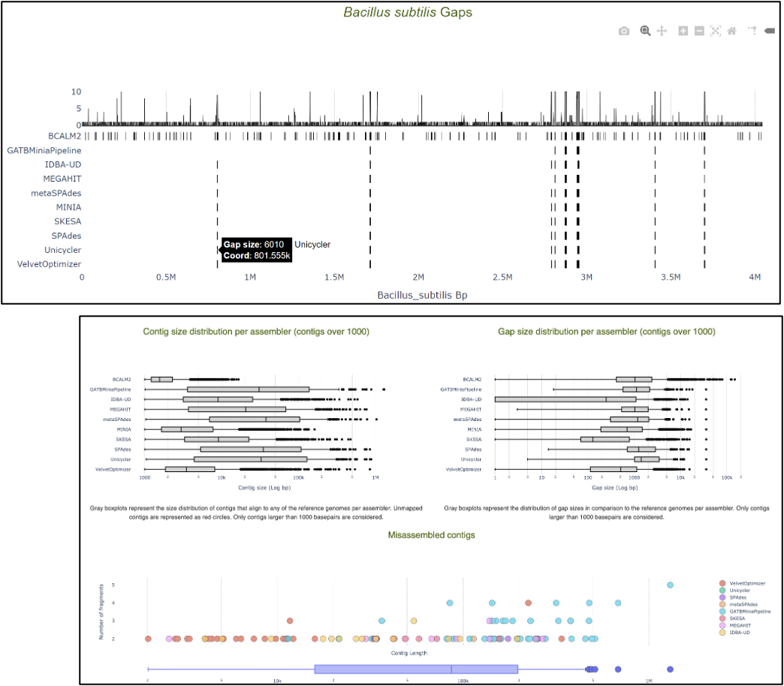Click the MEGAHIT row label in gaps plot
The image size is (784, 686).
[x=62, y=179]
